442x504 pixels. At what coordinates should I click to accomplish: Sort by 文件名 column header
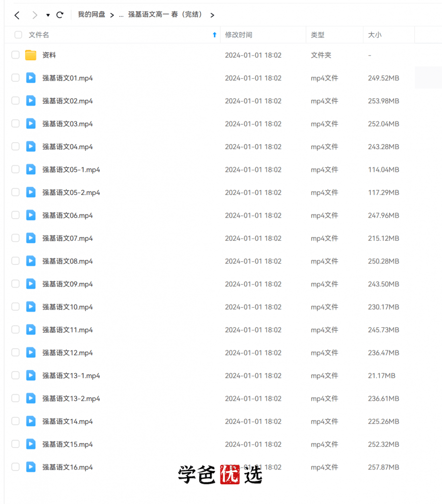pos(39,35)
